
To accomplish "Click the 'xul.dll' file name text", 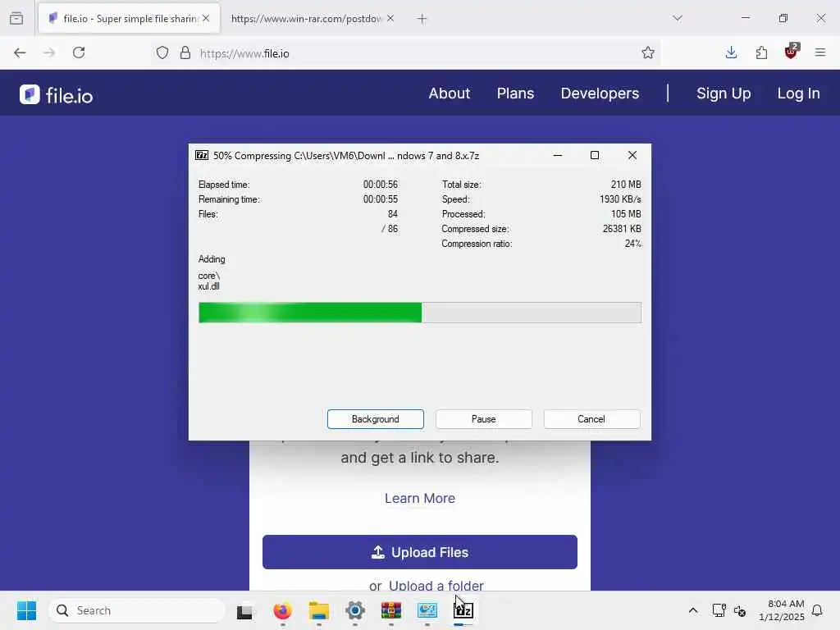I will click(x=208, y=286).
